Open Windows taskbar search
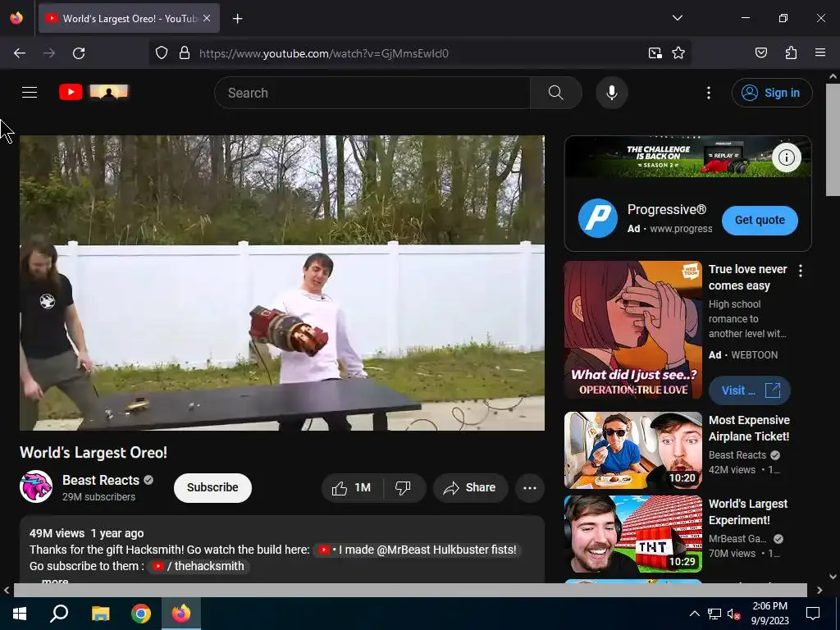Screen dimensions: 840x630 (x=59, y=614)
